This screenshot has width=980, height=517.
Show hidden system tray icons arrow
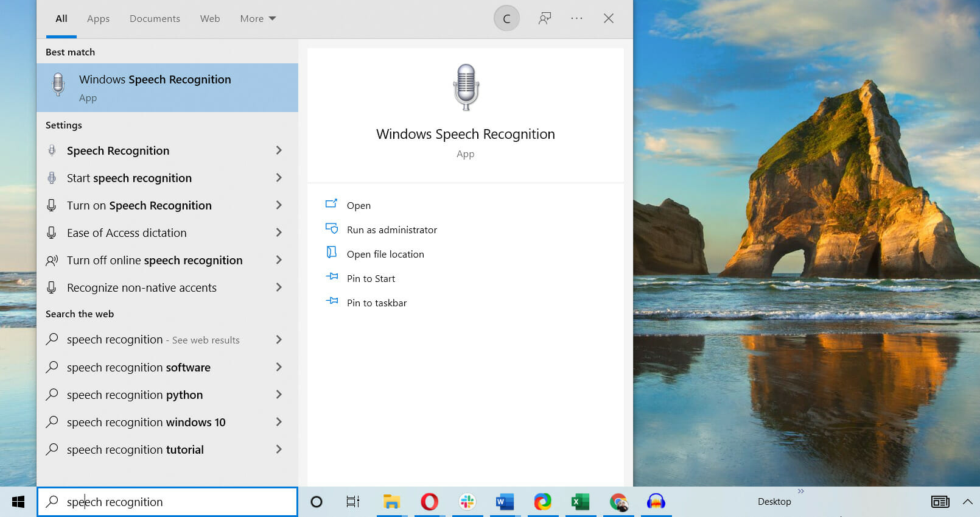click(968, 502)
